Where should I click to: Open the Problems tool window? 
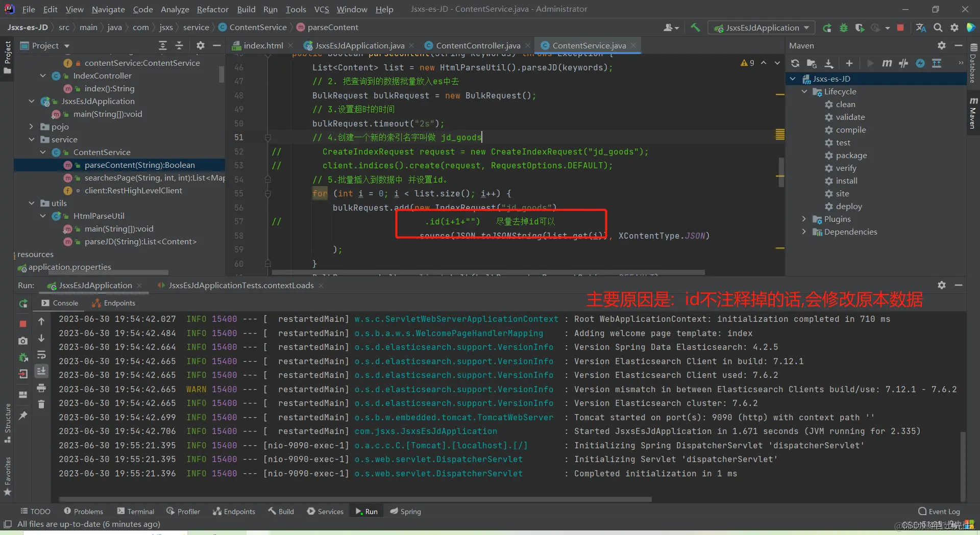tap(84, 512)
